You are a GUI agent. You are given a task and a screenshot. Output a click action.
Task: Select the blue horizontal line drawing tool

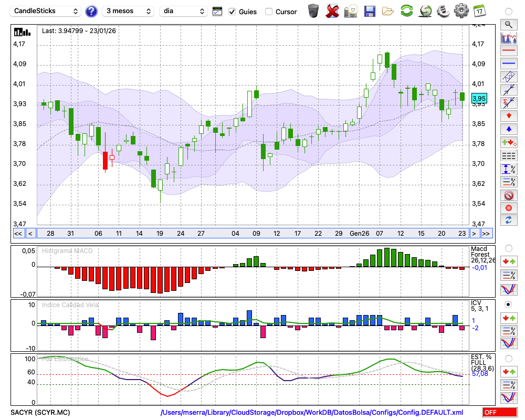pos(508,64)
